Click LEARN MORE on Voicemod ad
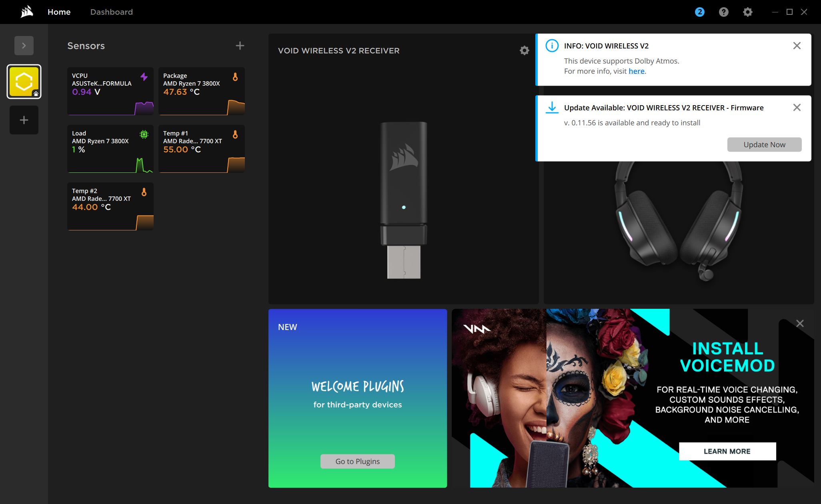821x504 pixels. (727, 451)
